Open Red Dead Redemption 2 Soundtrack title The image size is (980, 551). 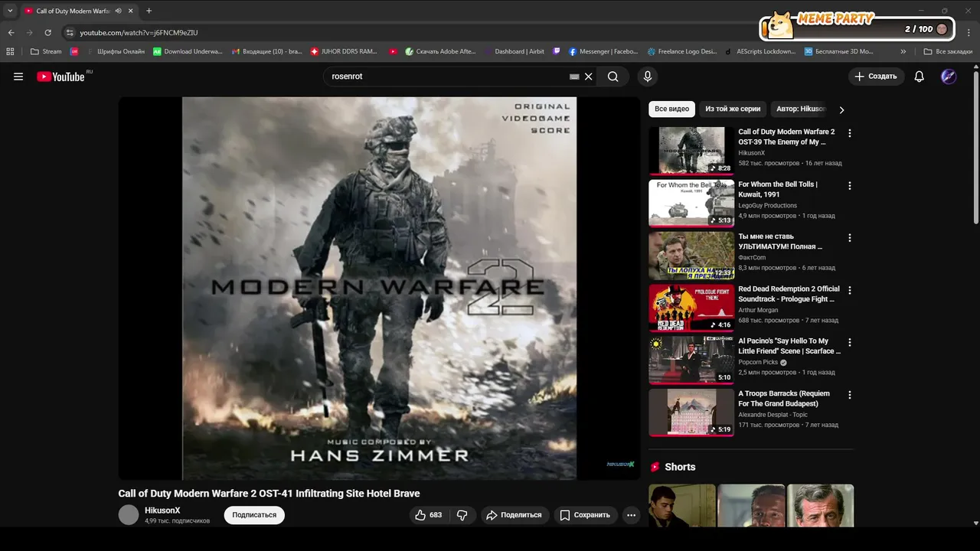[789, 294]
